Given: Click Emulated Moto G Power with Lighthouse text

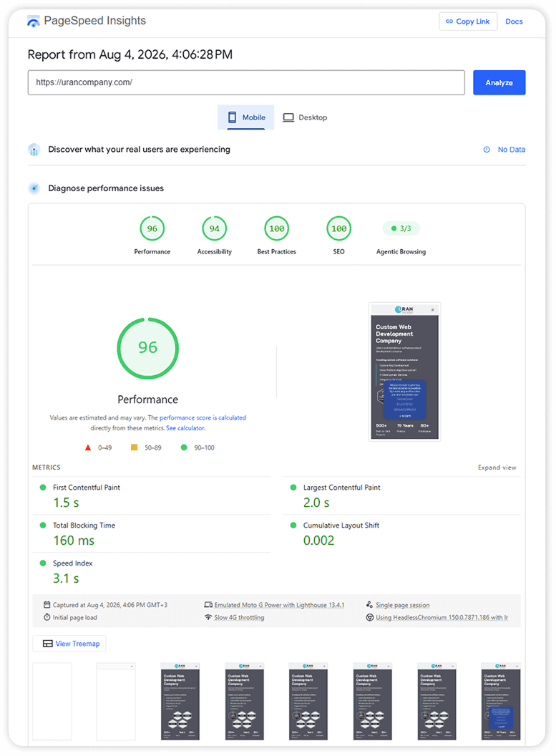Looking at the screenshot, I should click(280, 605).
